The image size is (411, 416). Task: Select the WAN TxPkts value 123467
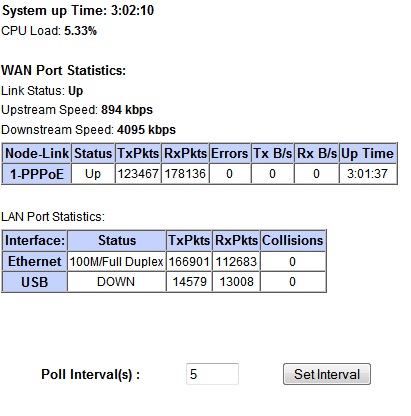[138, 174]
